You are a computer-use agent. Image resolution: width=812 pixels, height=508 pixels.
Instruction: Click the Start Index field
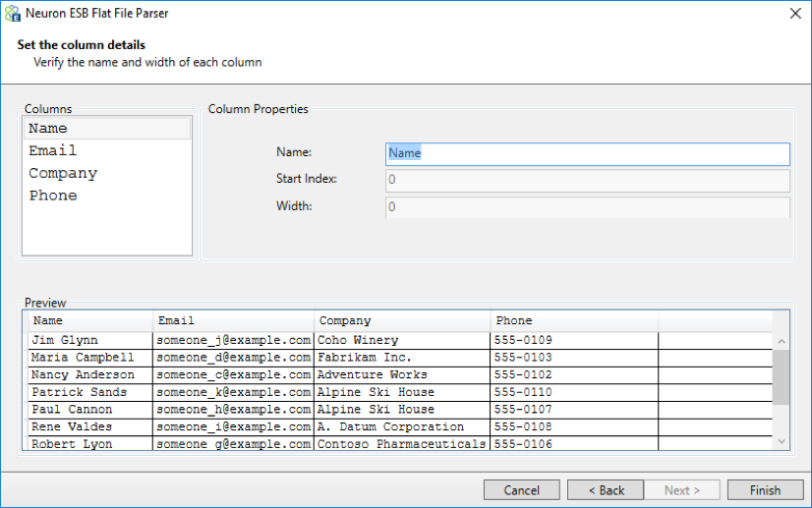(x=587, y=180)
